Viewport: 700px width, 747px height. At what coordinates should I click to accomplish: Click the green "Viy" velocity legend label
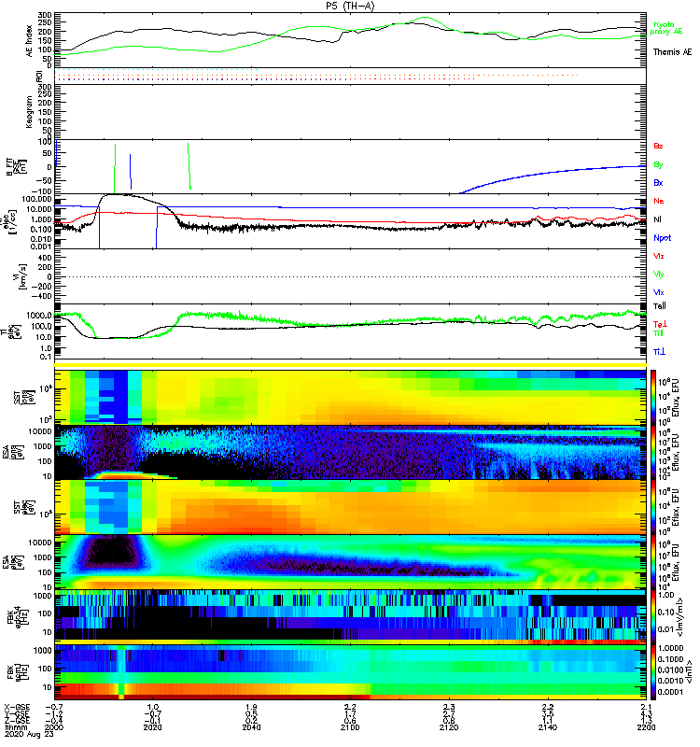tap(658, 275)
